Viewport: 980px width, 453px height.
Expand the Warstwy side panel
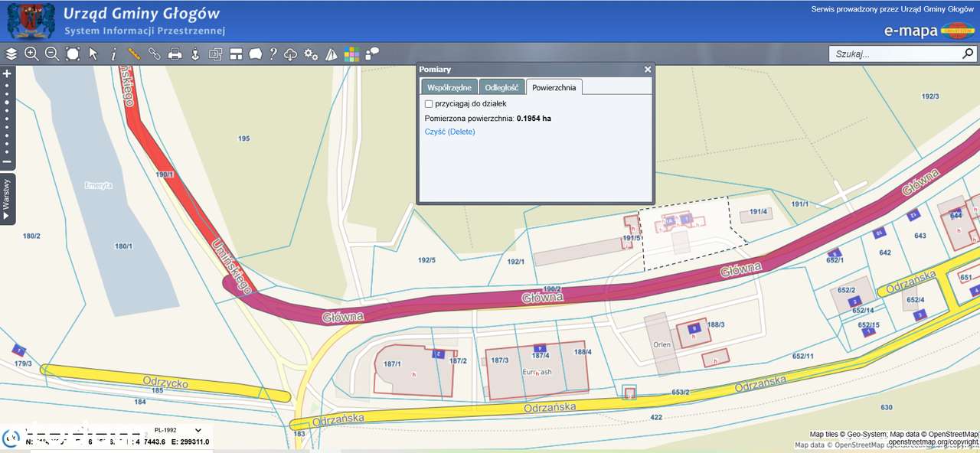(x=7, y=199)
